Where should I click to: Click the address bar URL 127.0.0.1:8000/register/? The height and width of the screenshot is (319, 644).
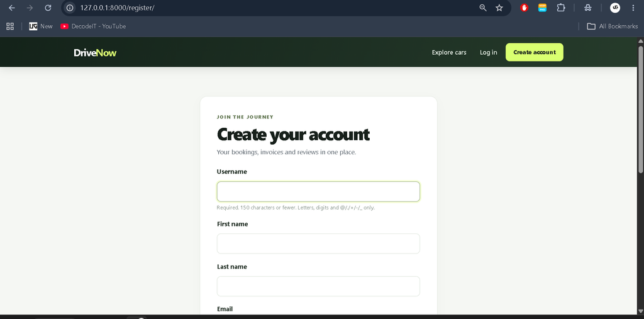118,8
